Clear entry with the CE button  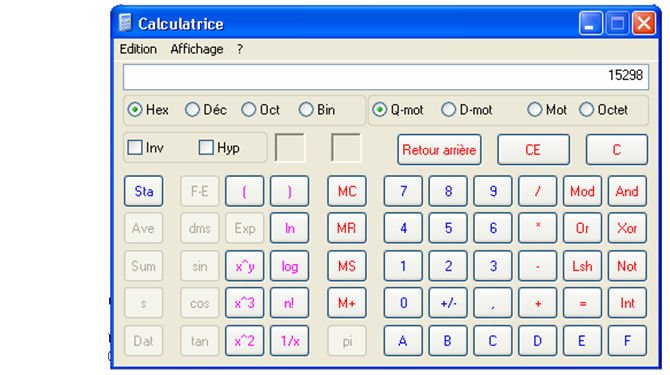533,150
